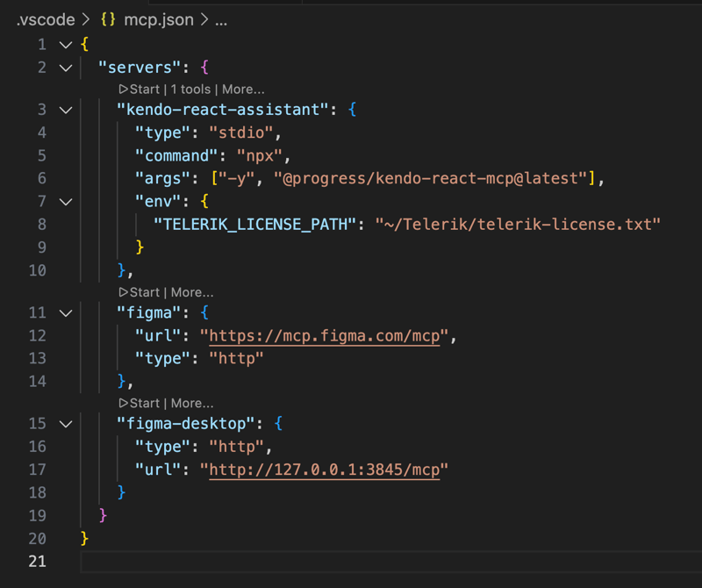Collapse the root object on line 1

tap(65, 44)
